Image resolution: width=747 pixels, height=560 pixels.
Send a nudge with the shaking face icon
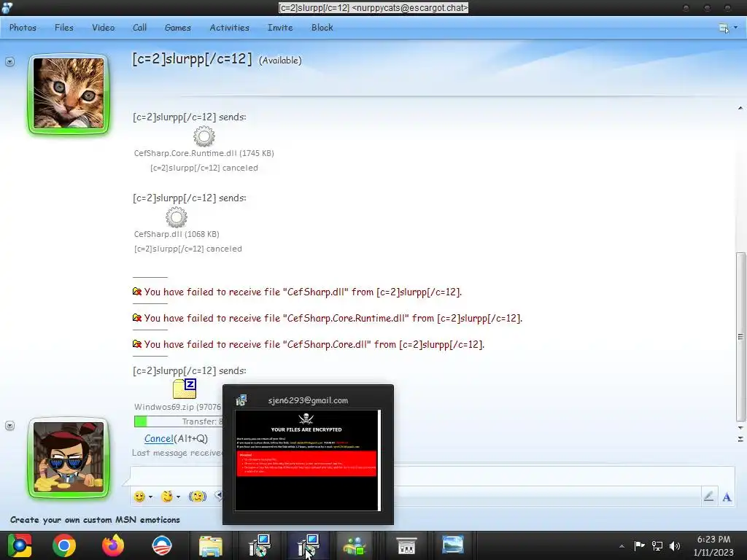pyautogui.click(x=197, y=497)
